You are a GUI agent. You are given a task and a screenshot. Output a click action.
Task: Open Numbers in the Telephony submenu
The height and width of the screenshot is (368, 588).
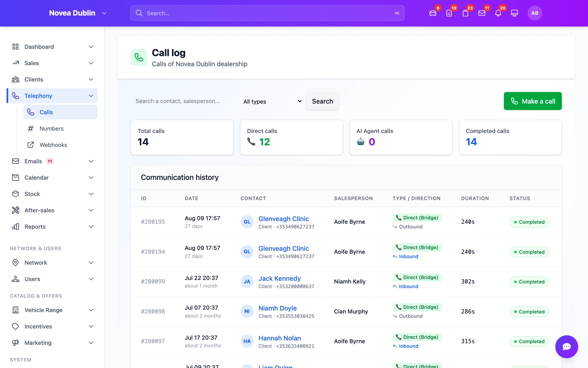60,128
